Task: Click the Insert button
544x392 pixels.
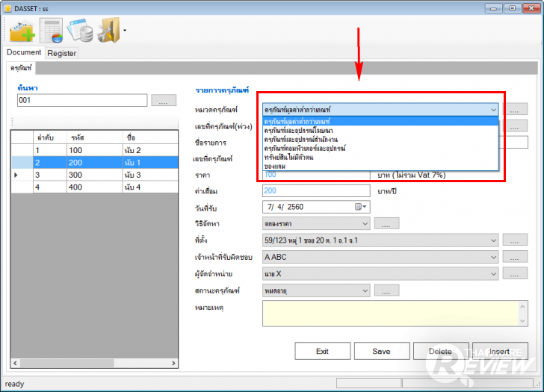Action: 500,352
